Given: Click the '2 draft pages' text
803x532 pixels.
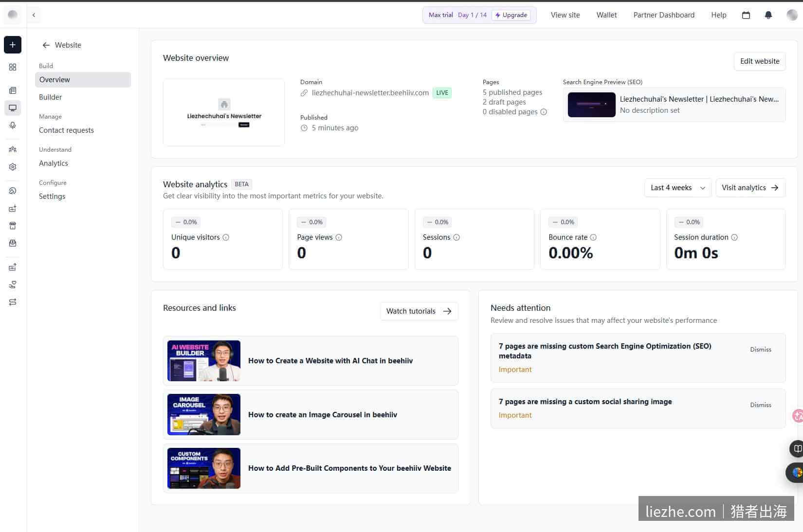Looking at the screenshot, I should coord(504,102).
